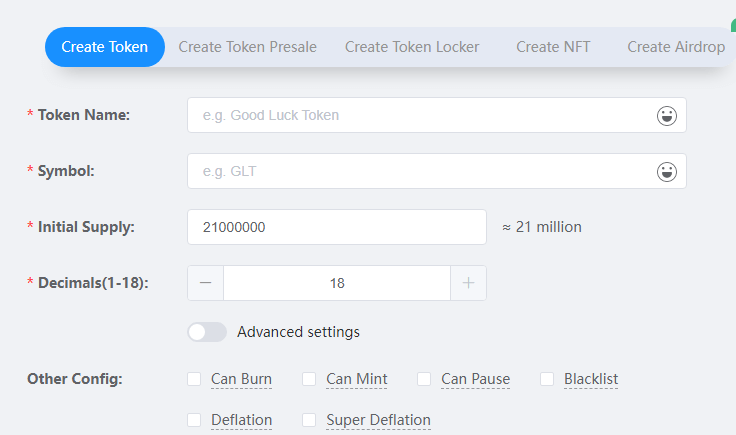Viewport: 736px width, 435px height.
Task: Enable the Blacklist checkbox
Action: 547,379
